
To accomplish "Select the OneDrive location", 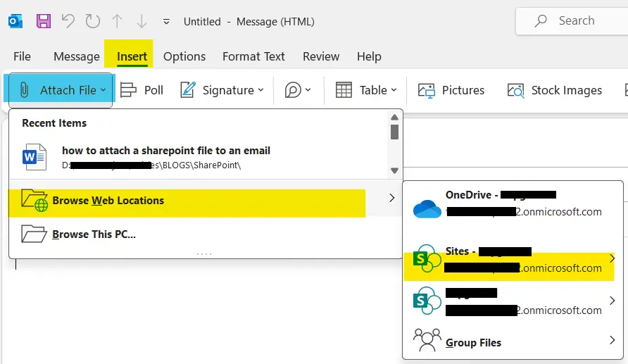I will (x=513, y=203).
